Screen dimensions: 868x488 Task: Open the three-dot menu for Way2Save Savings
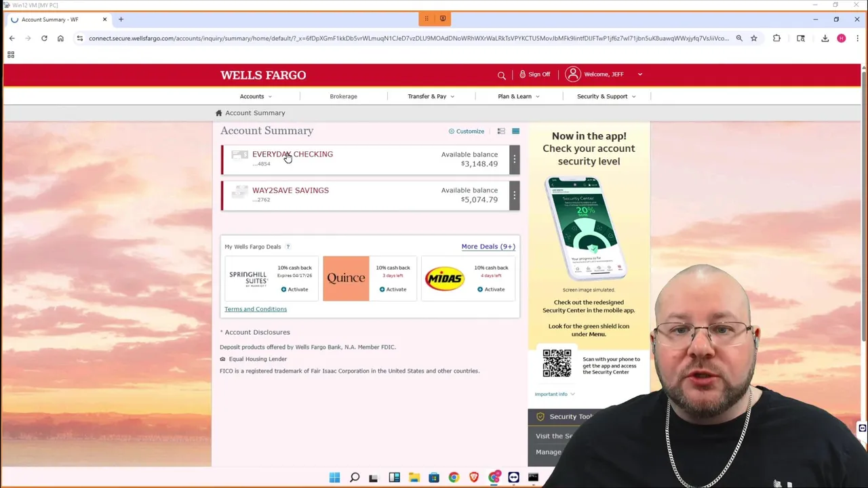pos(515,196)
